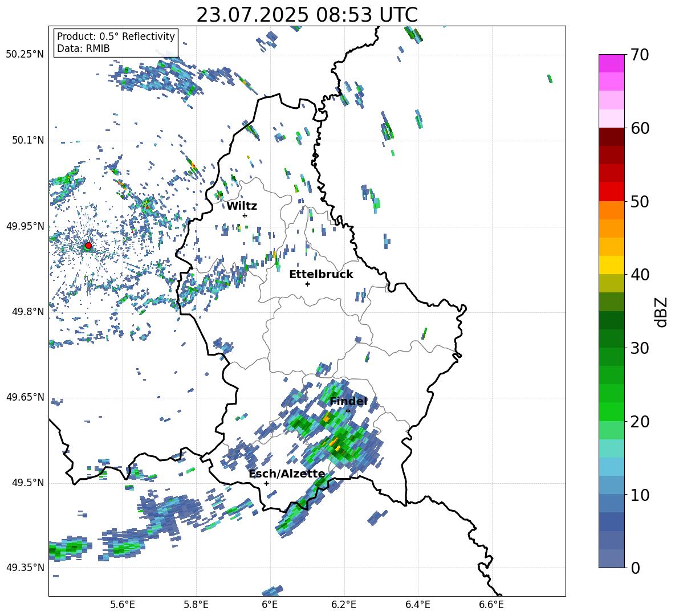Viewport: 675px width, 616px height.
Task: Click the Wiltz city label
Action: (242, 206)
